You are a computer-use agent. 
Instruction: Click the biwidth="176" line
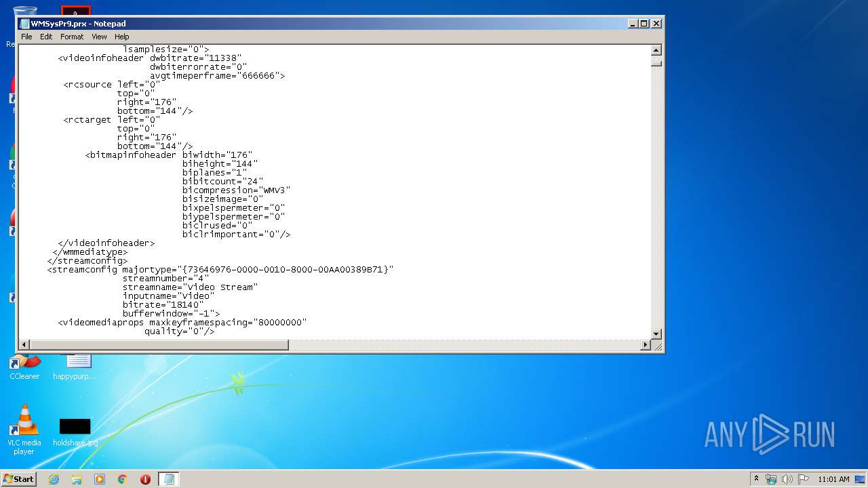click(217, 155)
